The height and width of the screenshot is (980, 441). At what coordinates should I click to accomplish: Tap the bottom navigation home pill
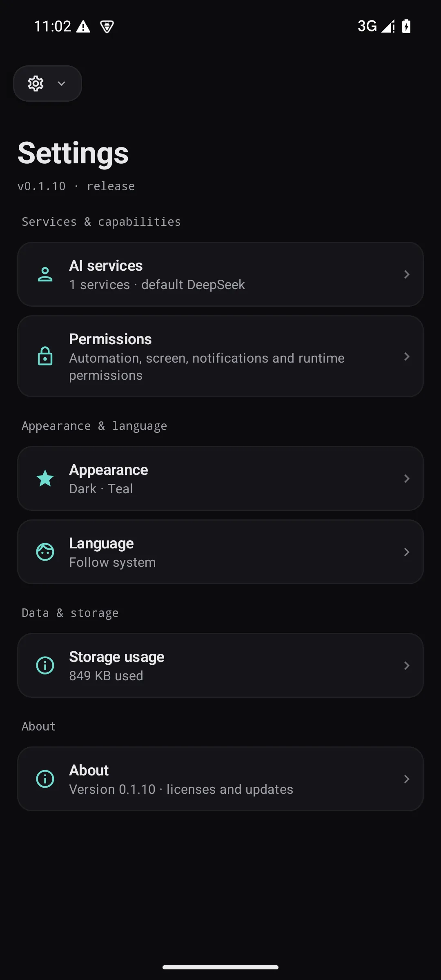point(220,967)
